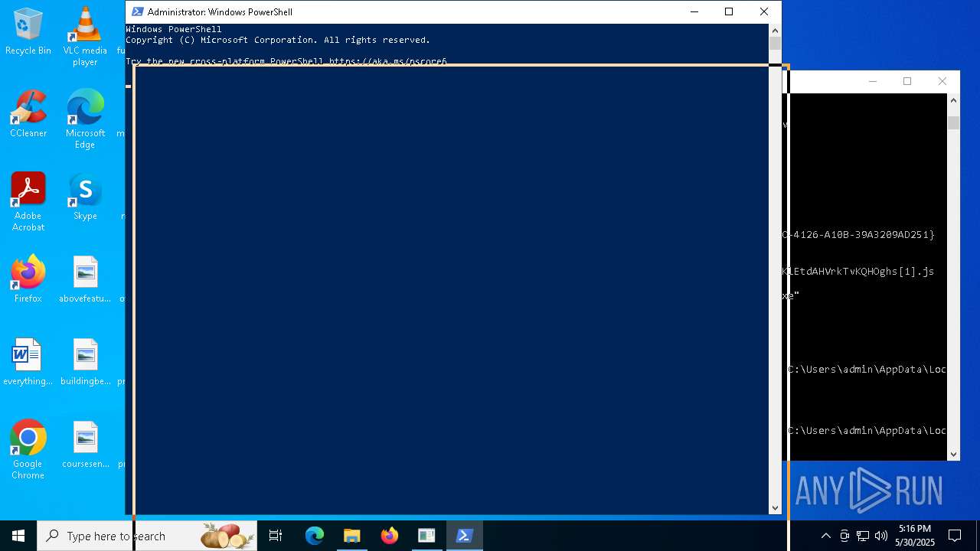Launch Skype desktop shortcut
The height and width of the screenshot is (551, 980).
pos(85,197)
